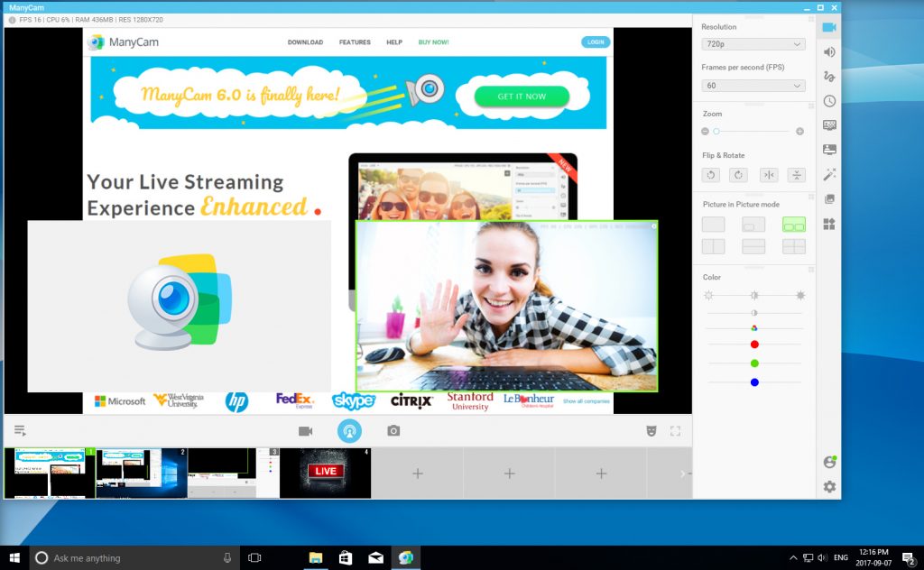Open the Audio settings panel
The width and height of the screenshot is (924, 570).
click(829, 52)
